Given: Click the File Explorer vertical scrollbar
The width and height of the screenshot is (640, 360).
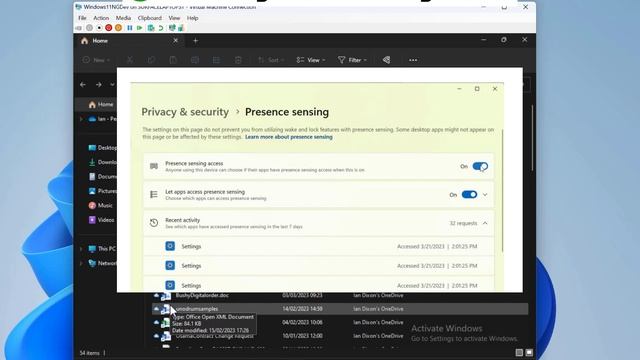Looking at the screenshot, I should [532, 138].
